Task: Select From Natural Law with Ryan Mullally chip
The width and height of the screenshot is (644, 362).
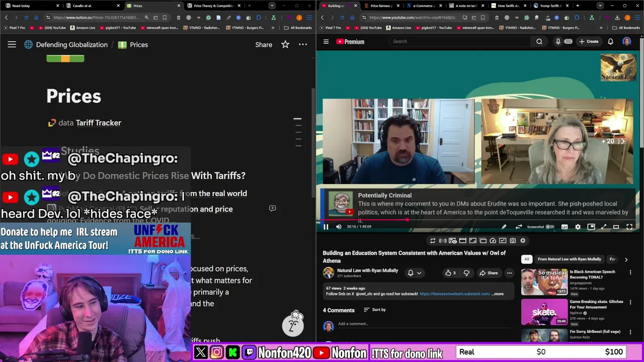Action: point(569,259)
